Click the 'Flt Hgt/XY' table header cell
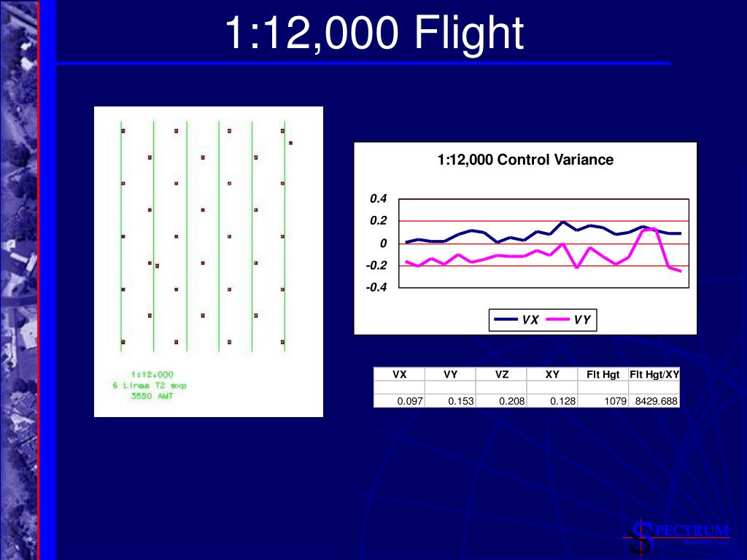This screenshot has height=560, width=747. pyautogui.click(x=654, y=374)
